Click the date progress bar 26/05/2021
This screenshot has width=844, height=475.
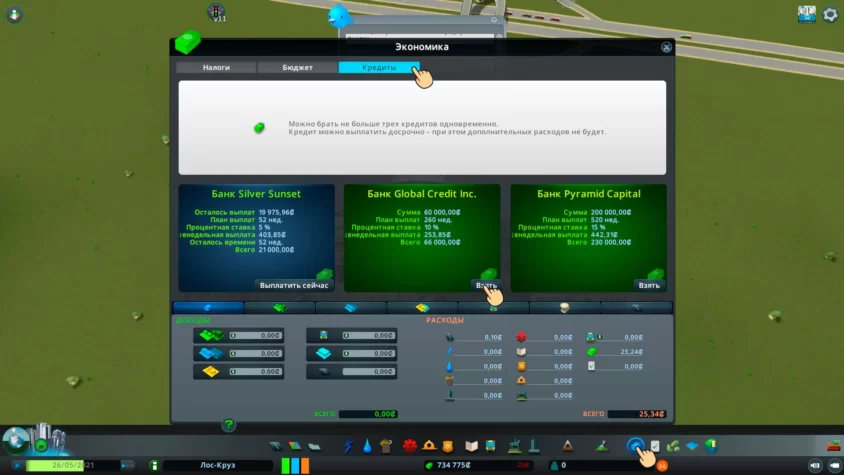click(73, 465)
